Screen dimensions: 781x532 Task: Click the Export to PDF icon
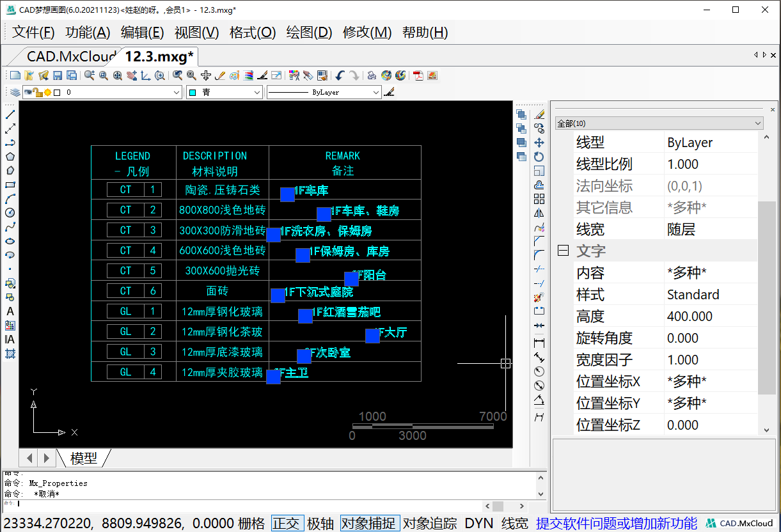418,75
